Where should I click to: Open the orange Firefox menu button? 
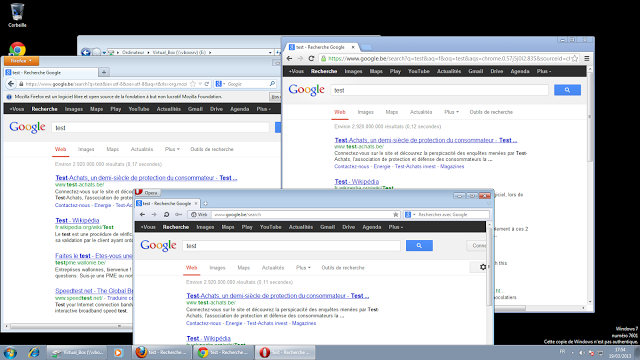point(21,61)
